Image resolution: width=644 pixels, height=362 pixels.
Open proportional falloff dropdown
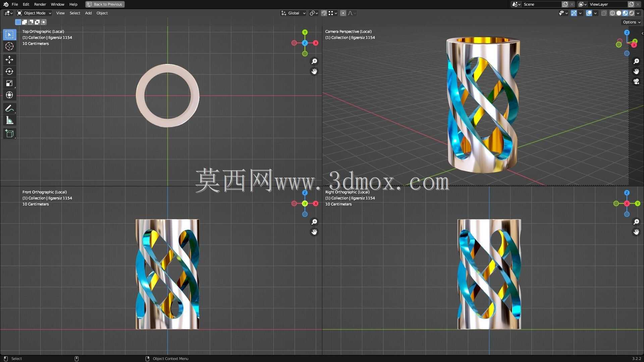tap(352, 13)
